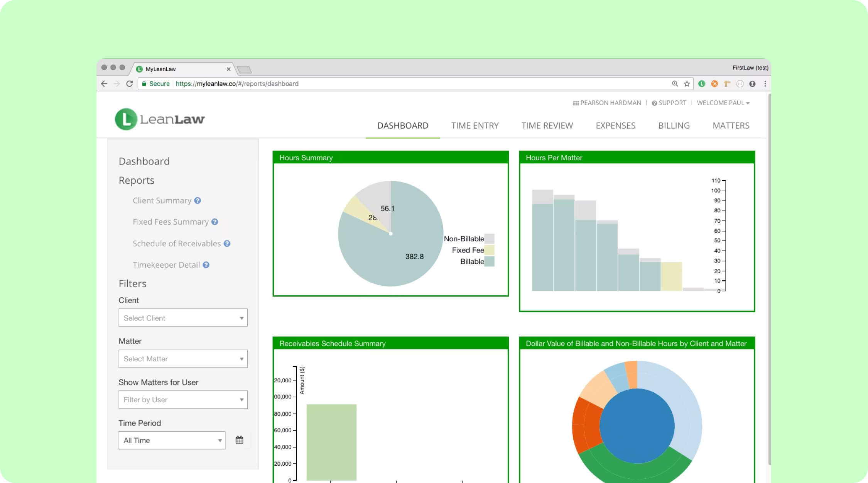The image size is (868, 483).
Task: Switch to the TIME ENTRY tab
Action: (475, 125)
